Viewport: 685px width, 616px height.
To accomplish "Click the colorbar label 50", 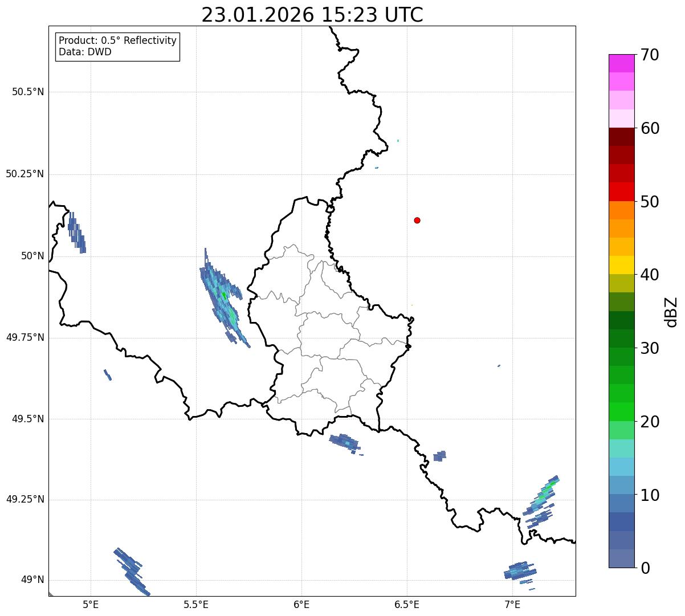I will [650, 202].
